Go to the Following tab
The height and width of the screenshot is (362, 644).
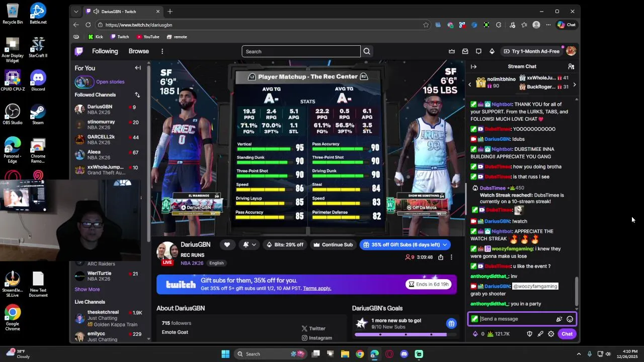click(105, 51)
